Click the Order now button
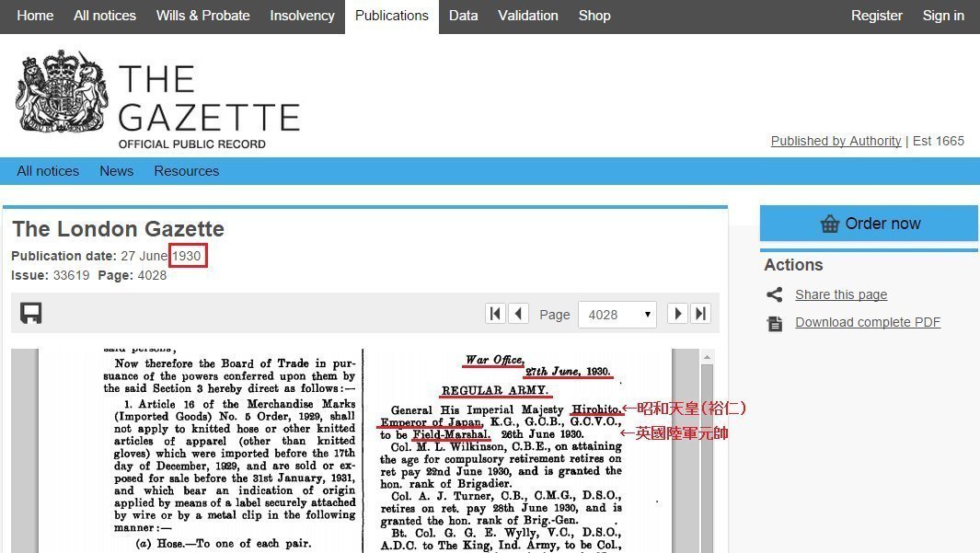980x553 pixels. tap(869, 223)
